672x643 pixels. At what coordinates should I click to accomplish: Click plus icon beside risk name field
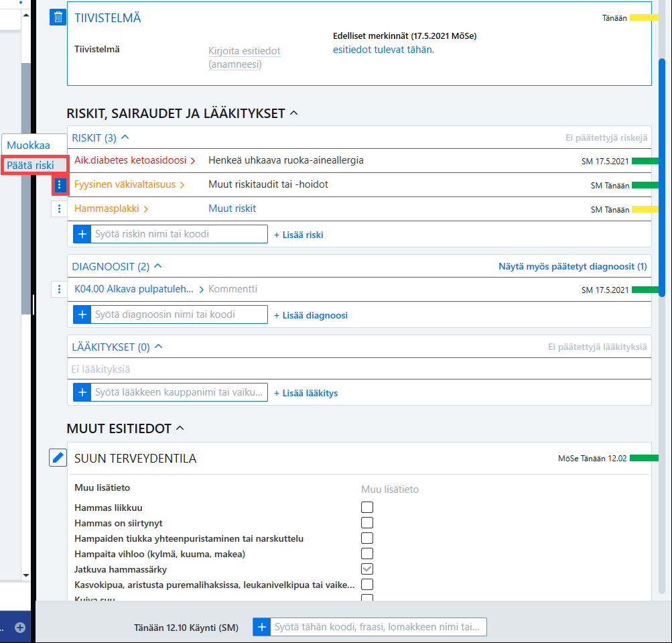[x=82, y=234]
